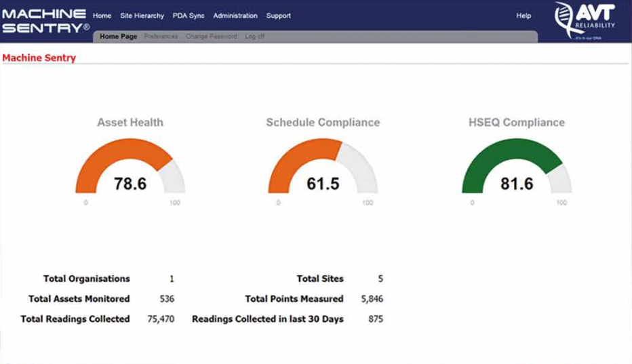Select the Change Password option
Image resolution: width=632 pixels, height=364 pixels.
212,37
